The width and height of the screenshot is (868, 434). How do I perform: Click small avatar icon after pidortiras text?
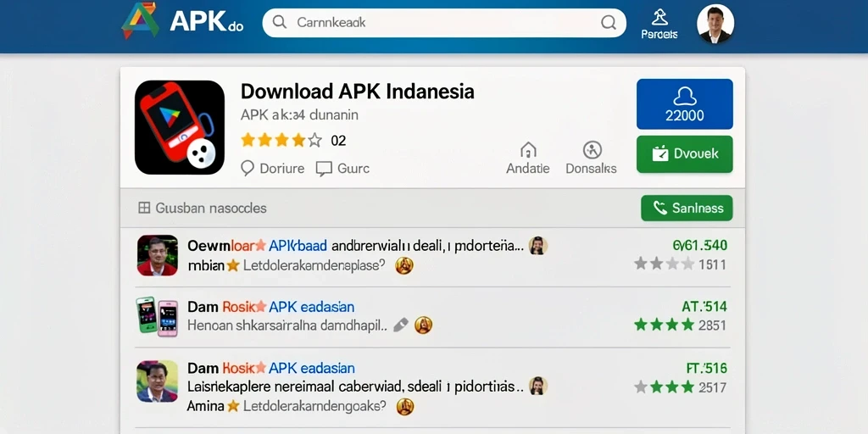538,386
